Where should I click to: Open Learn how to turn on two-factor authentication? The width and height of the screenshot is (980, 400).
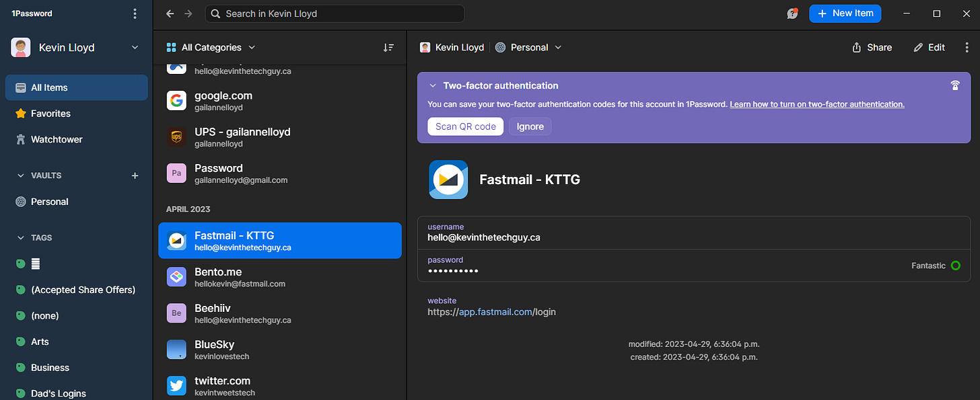point(817,104)
